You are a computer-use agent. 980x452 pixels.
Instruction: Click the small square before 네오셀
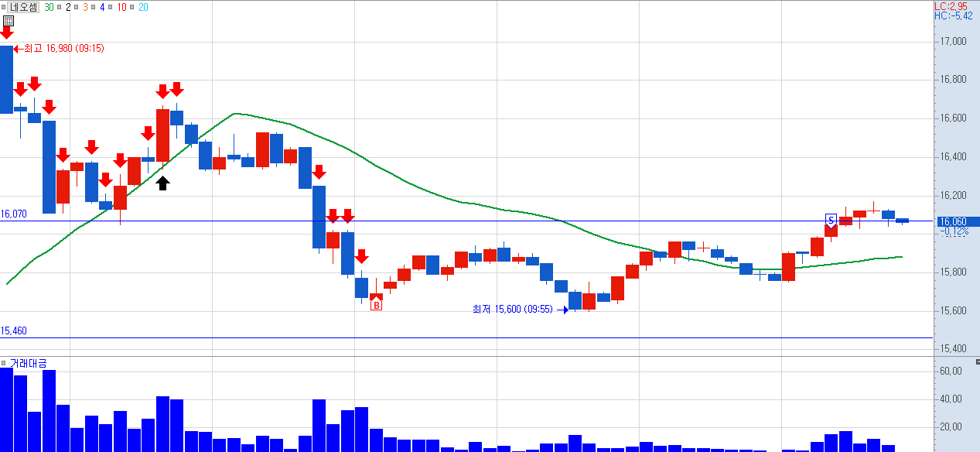click(4, 7)
